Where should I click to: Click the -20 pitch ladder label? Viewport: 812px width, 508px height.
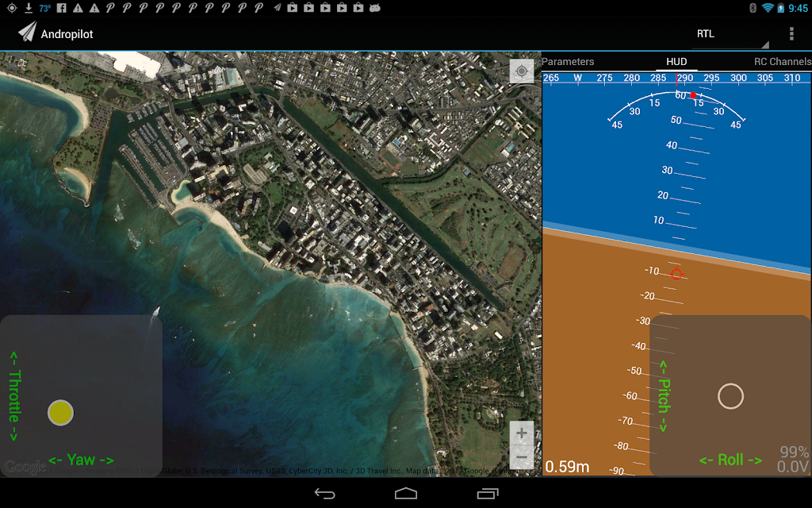pyautogui.click(x=648, y=295)
